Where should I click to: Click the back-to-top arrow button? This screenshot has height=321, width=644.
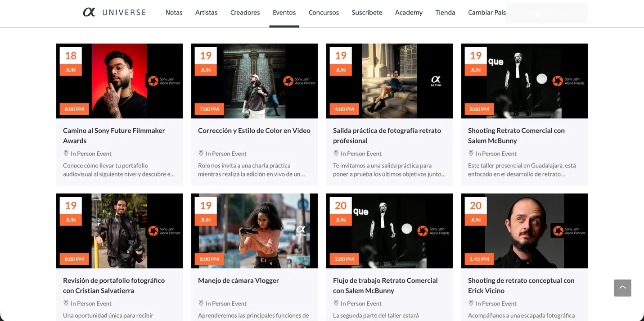coord(622,288)
